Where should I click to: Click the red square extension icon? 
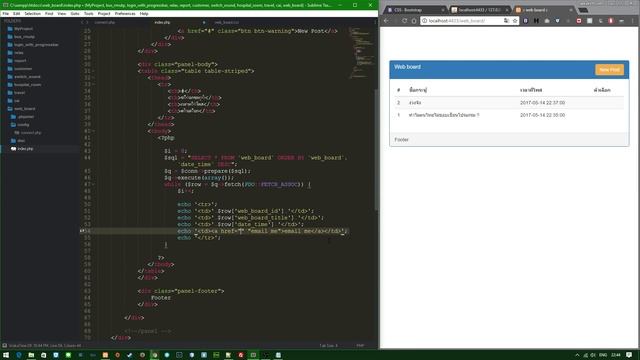point(579,20)
